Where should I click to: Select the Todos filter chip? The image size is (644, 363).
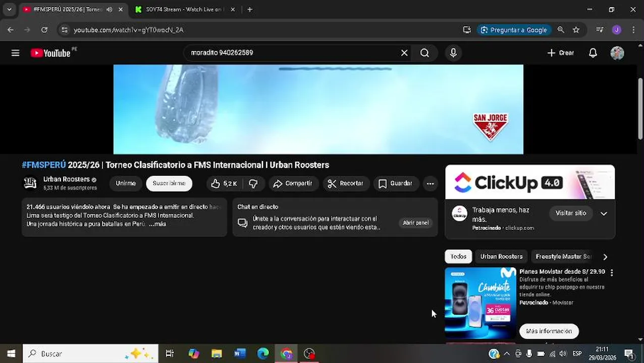458,257
